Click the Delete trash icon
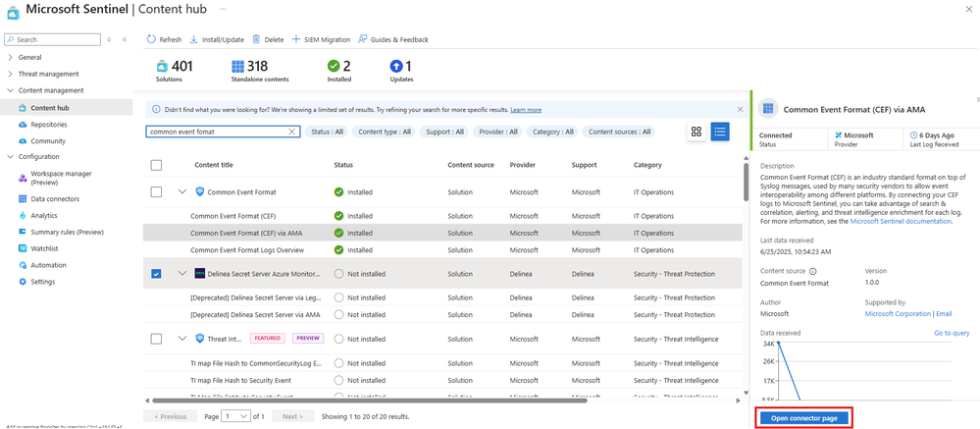980x429 pixels. click(x=257, y=40)
